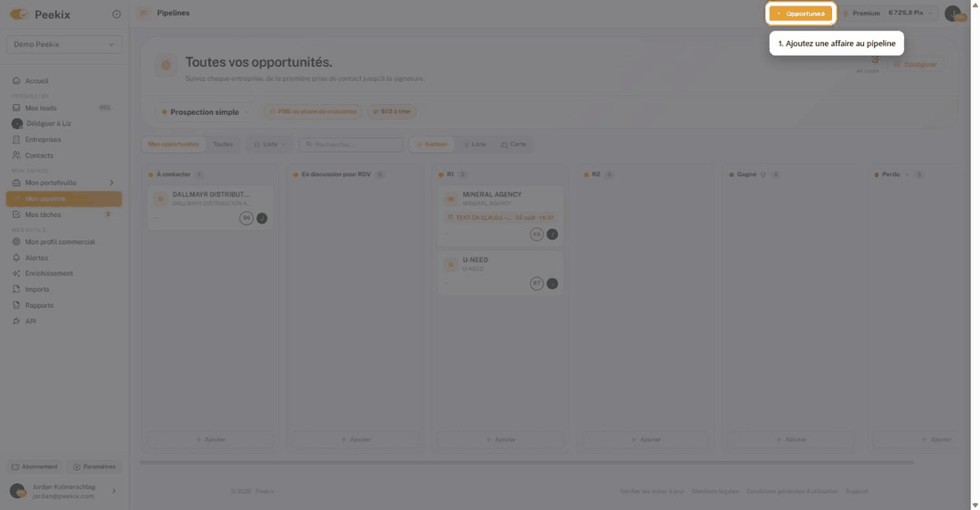Image resolution: width=980 pixels, height=510 pixels.
Task: Click the kanban horizontal scrollbar
Action: [527, 463]
